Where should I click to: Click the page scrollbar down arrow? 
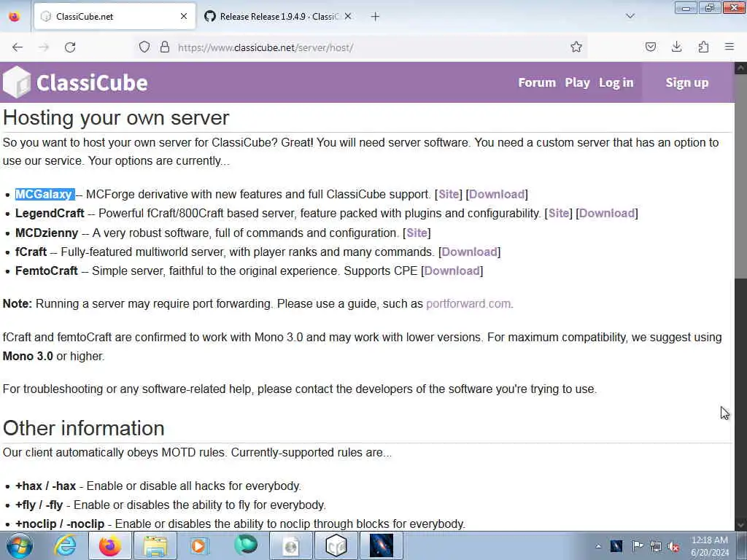[741, 525]
